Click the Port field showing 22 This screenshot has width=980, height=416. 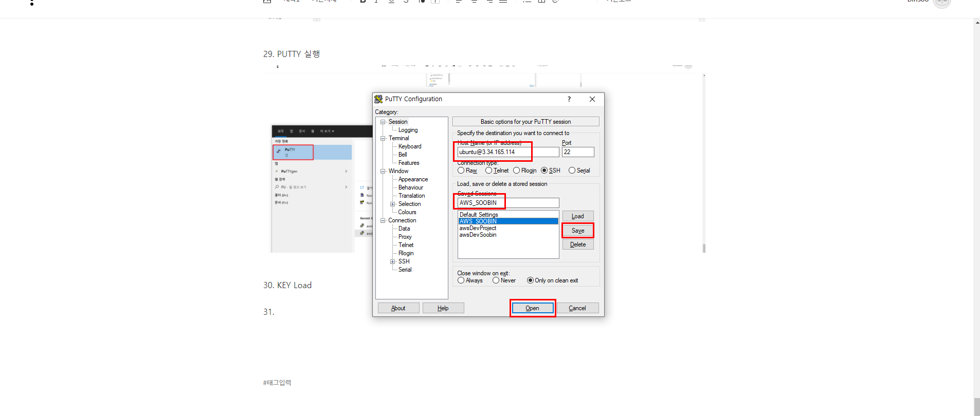tap(578, 152)
